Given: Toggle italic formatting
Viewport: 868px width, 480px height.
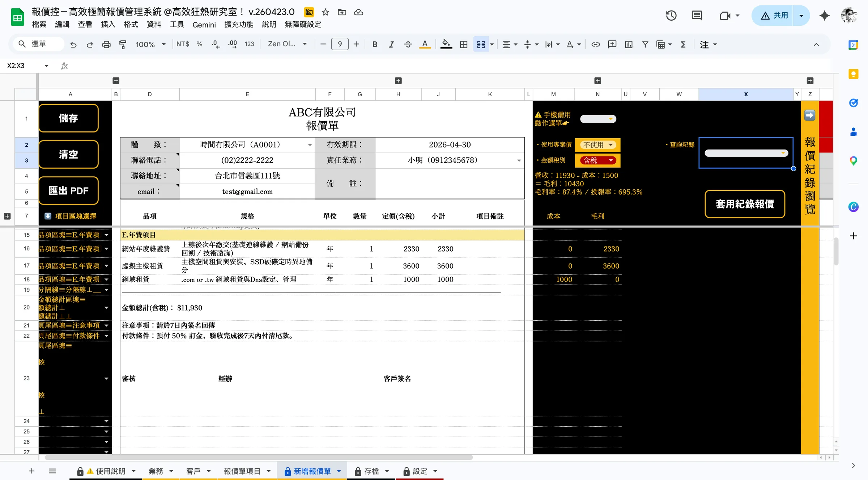Looking at the screenshot, I should 391,44.
